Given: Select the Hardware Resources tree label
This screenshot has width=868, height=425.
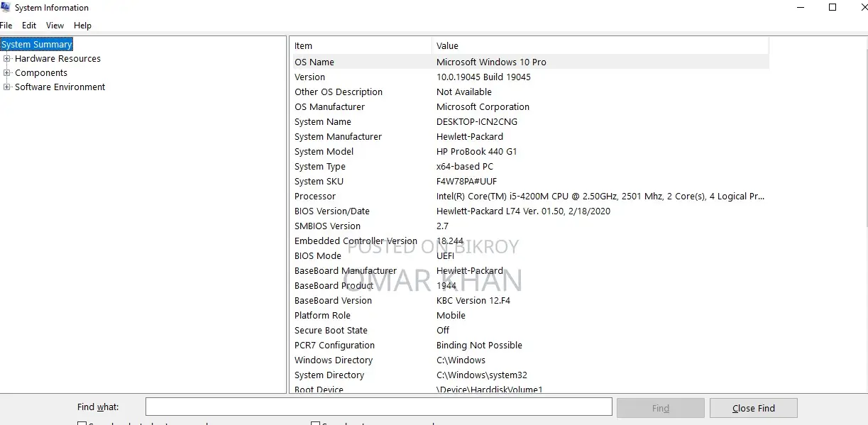Looking at the screenshot, I should (57, 59).
